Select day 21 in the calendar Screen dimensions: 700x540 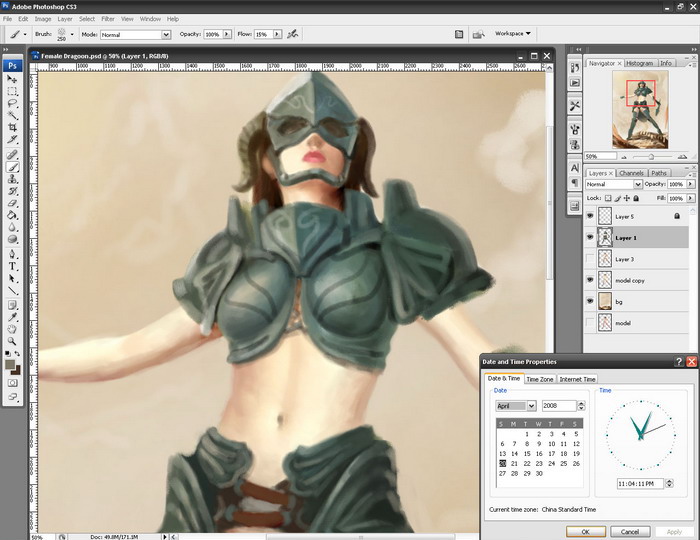[514, 463]
